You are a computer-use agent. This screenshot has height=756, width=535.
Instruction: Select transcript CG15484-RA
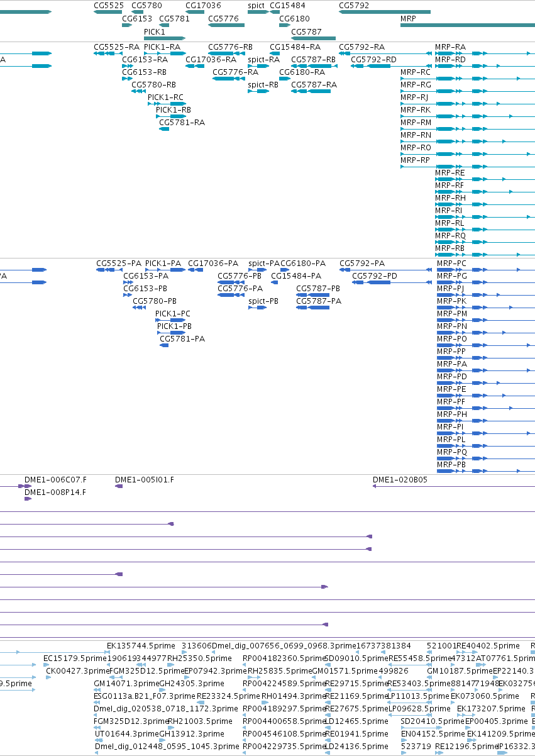pyautogui.click(x=295, y=47)
